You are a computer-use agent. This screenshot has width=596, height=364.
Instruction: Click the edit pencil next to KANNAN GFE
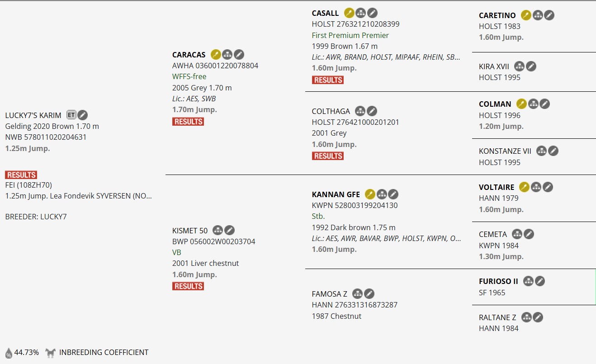pyautogui.click(x=393, y=194)
